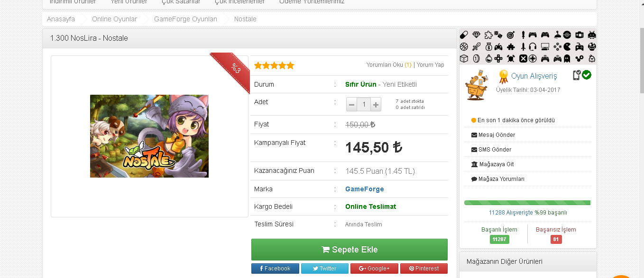Click the green 11207 successful transactions badge
This screenshot has height=278, width=644.
(x=499, y=239)
